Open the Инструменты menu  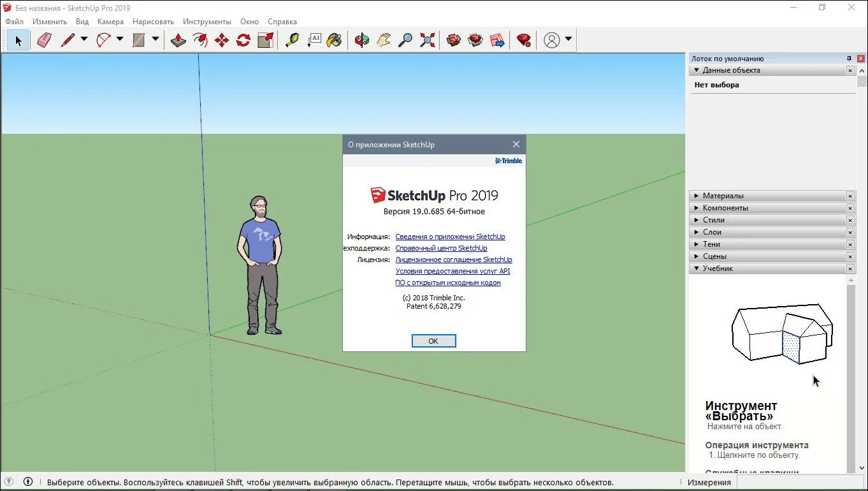207,22
